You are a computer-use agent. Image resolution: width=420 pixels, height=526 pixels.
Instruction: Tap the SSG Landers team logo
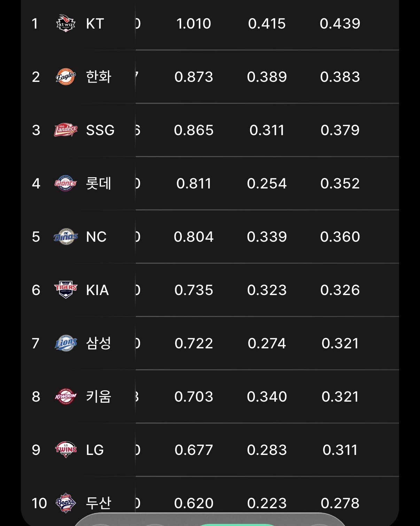click(65, 130)
